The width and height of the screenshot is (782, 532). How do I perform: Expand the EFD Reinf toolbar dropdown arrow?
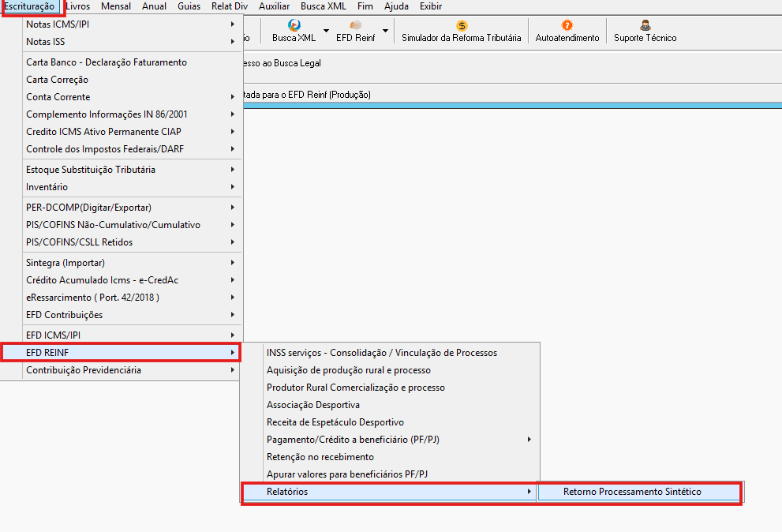tap(386, 31)
